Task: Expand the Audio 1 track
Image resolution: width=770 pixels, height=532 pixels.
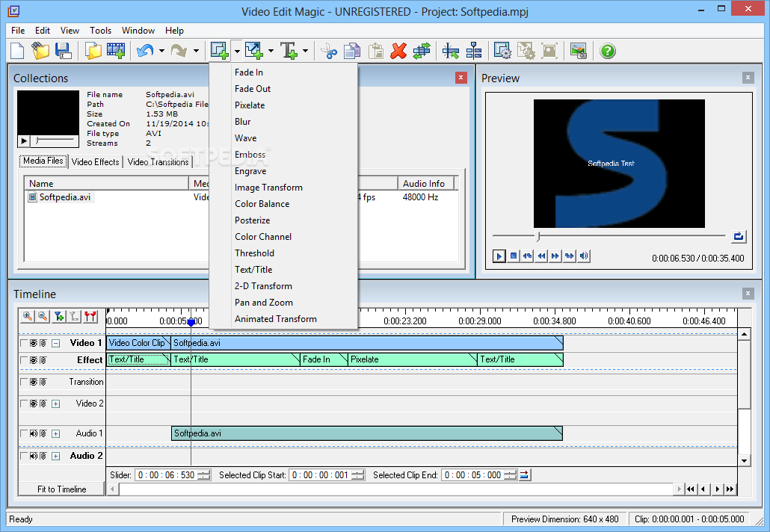Action: [55, 434]
